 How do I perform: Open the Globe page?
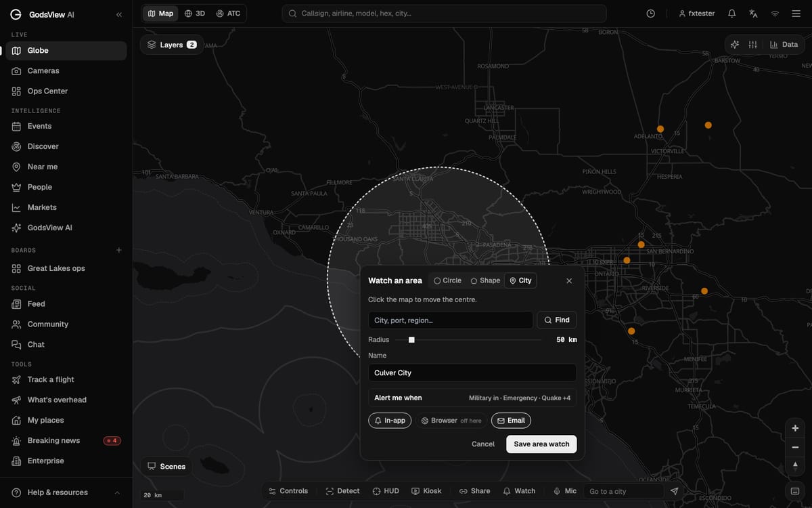pyautogui.click(x=66, y=51)
